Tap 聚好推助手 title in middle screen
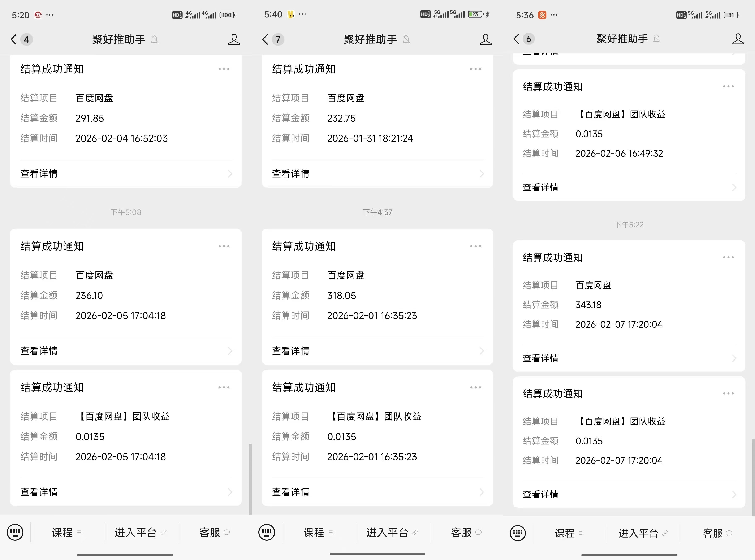Screen dimensions: 755x560 [x=370, y=39]
